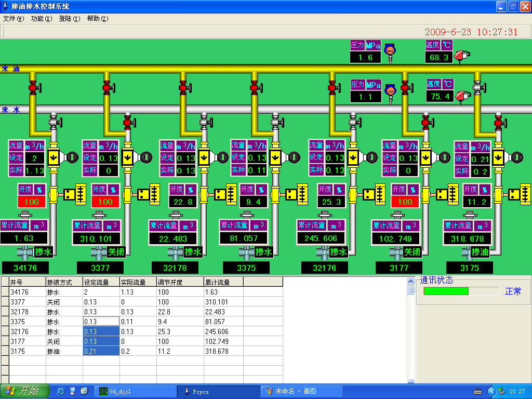Click the 井号 column header
The height and width of the screenshot is (399, 532).
pyautogui.click(x=28, y=282)
